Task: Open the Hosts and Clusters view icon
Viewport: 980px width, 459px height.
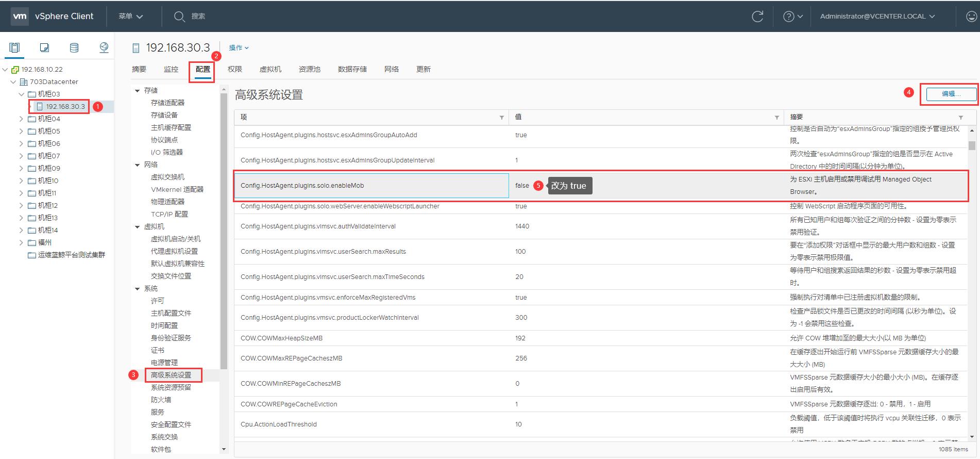Action: pyautogui.click(x=14, y=48)
